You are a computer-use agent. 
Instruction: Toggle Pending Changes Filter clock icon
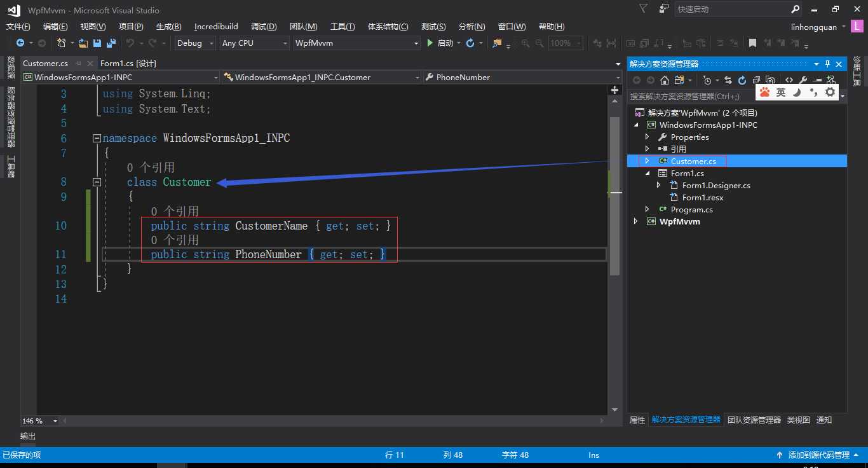707,80
